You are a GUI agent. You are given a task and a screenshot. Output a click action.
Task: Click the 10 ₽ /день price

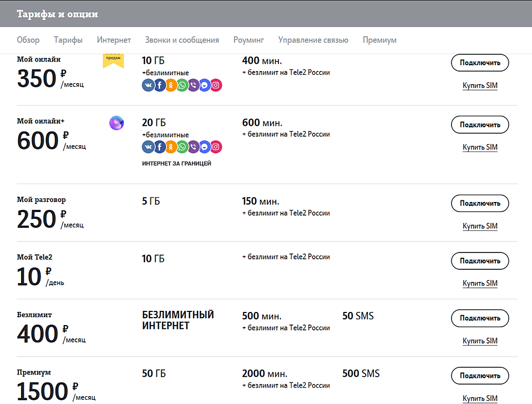click(41, 277)
